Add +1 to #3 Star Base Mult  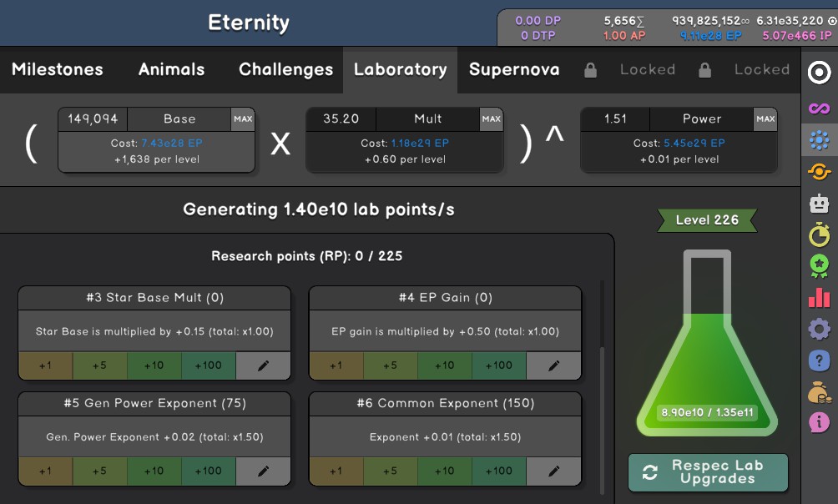45,365
